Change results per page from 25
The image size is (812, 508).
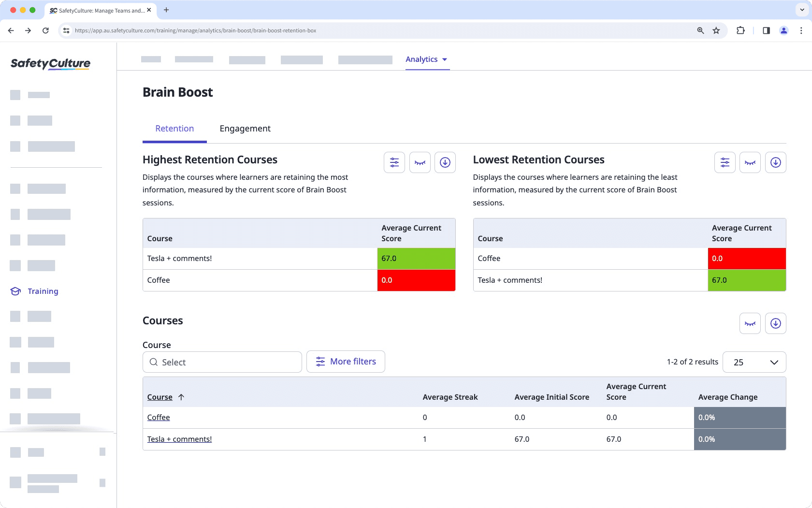click(x=754, y=362)
